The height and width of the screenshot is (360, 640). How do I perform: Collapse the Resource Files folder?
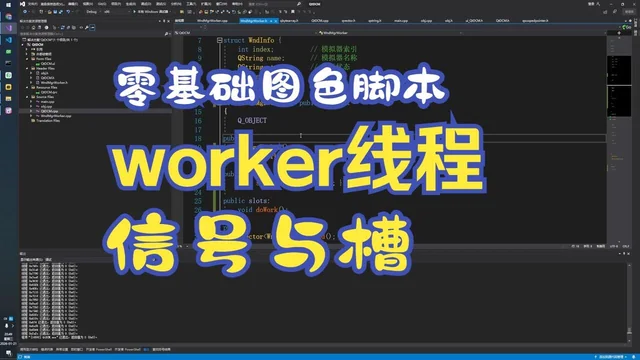27,87
